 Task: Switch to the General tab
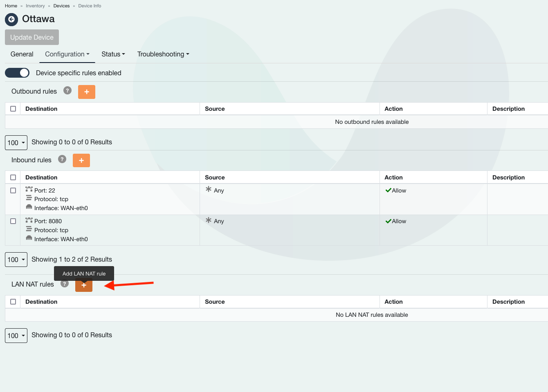pyautogui.click(x=22, y=54)
